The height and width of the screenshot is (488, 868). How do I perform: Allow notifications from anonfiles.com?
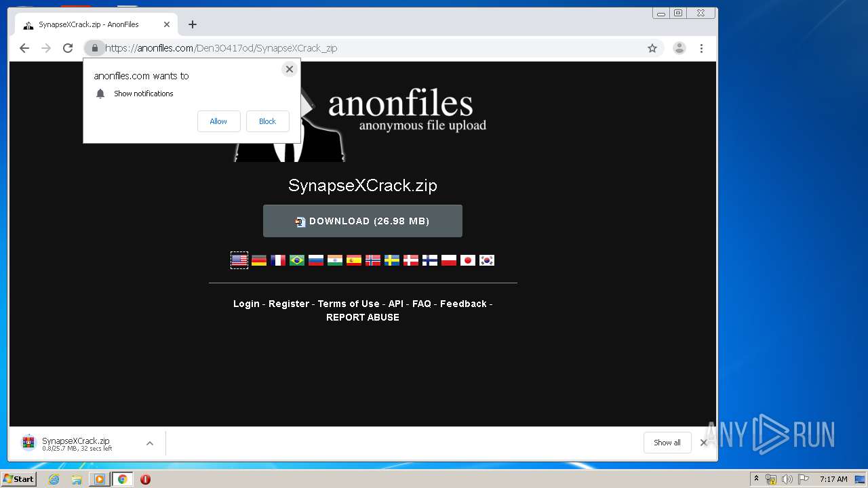(x=218, y=121)
